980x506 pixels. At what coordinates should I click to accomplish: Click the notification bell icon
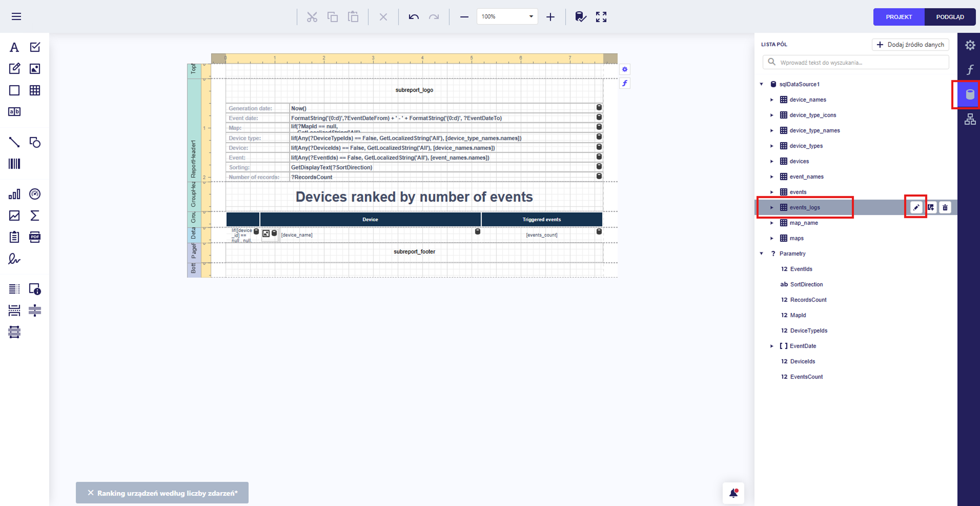pyautogui.click(x=733, y=493)
